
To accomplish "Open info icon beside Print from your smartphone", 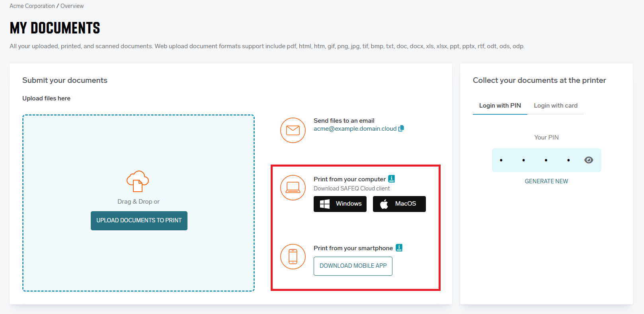I will [x=399, y=248].
